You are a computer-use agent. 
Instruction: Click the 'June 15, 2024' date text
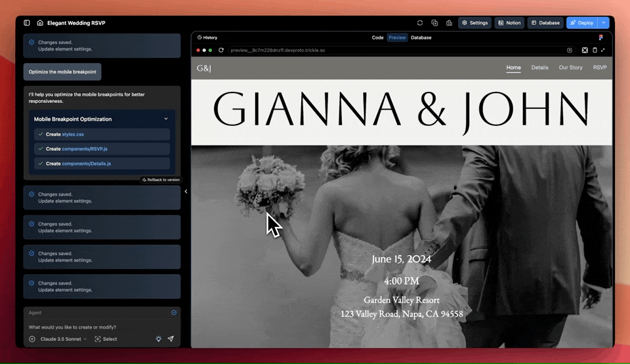402,259
